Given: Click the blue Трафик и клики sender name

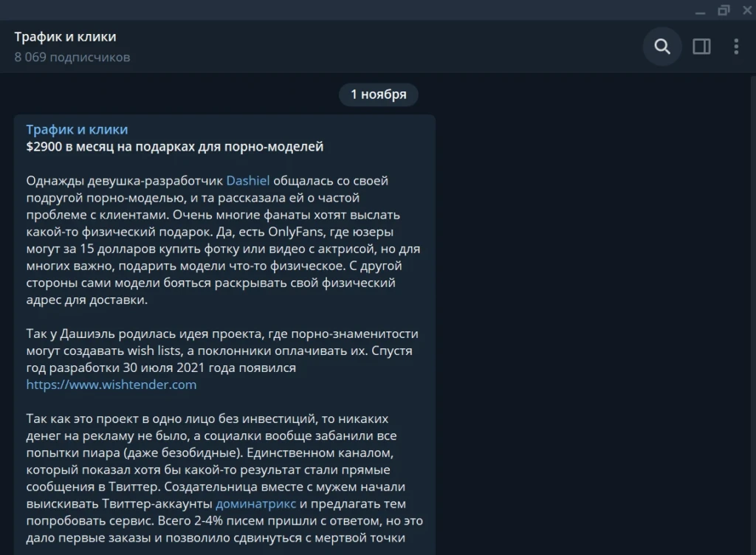Looking at the screenshot, I should [77, 130].
